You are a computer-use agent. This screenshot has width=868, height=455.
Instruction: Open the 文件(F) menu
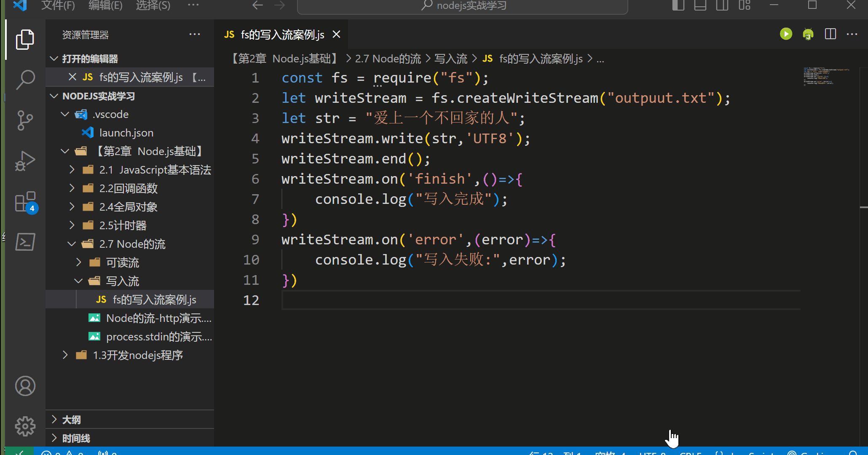coord(58,6)
